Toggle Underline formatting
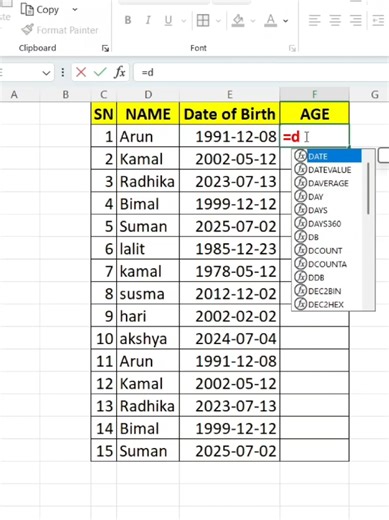Viewport: 389px width, 520px height. point(168,21)
